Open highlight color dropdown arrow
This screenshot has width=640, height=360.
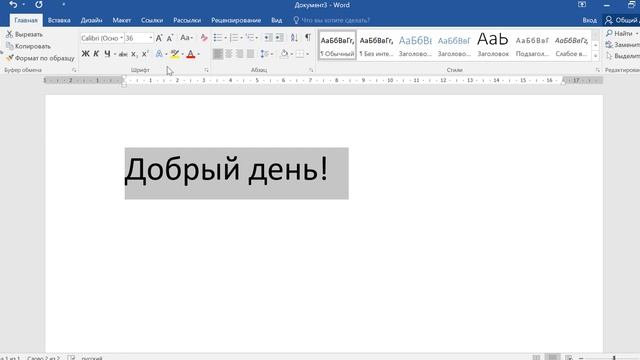click(182, 54)
